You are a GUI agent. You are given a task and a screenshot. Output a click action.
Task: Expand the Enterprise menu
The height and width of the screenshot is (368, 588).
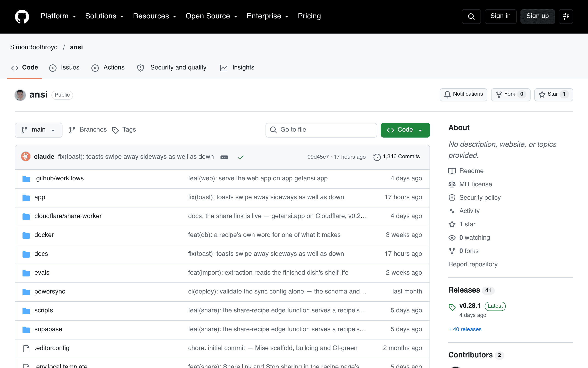tap(268, 16)
